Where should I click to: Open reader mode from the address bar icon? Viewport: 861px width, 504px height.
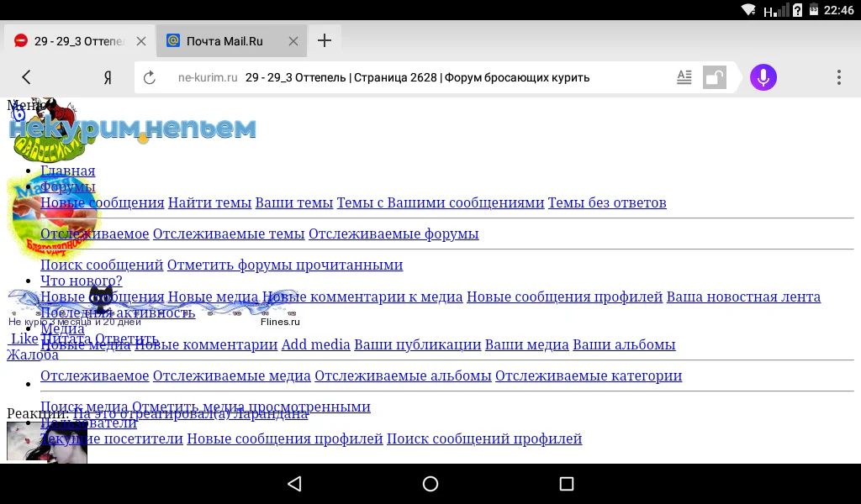click(x=684, y=76)
